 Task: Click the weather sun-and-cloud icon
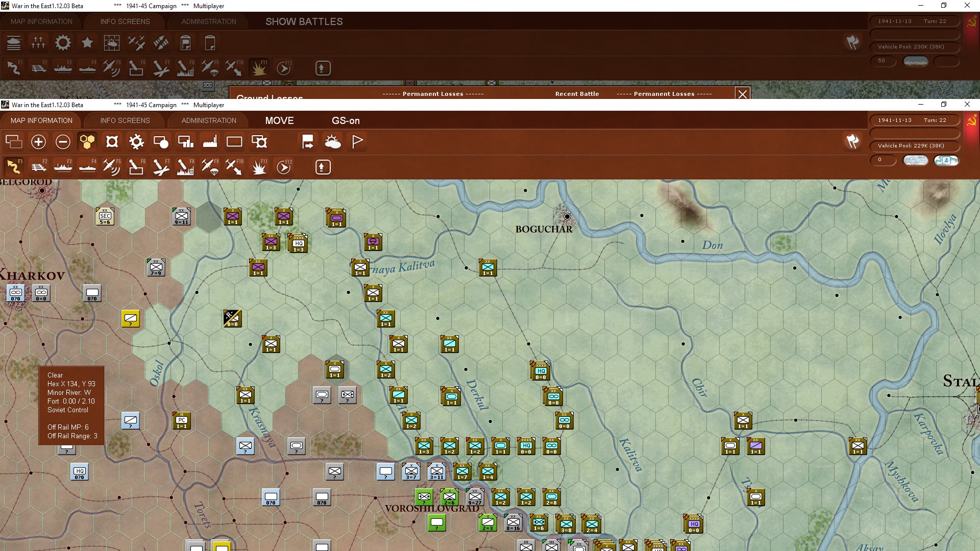point(333,142)
